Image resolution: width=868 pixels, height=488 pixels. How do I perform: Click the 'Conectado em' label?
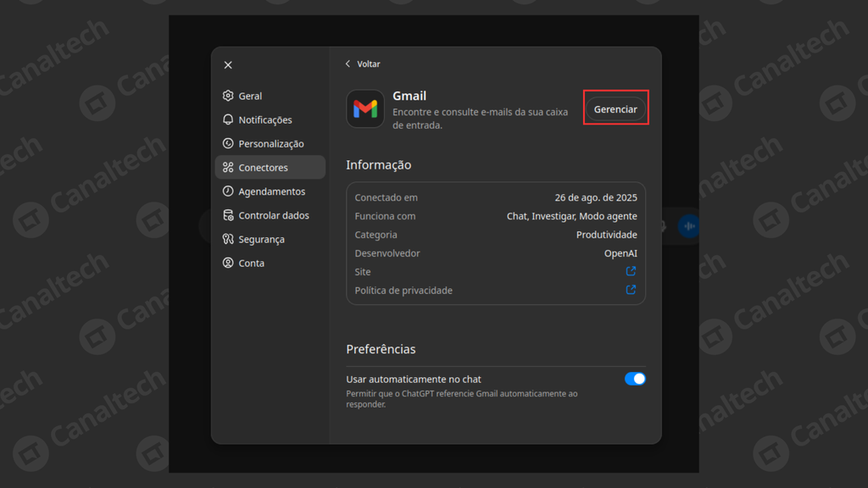point(387,197)
